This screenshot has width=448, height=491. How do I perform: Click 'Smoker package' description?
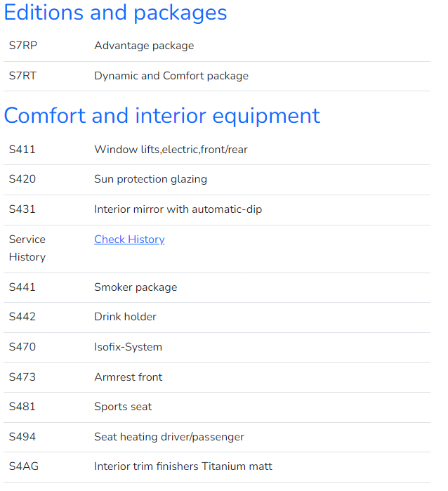pos(136,287)
